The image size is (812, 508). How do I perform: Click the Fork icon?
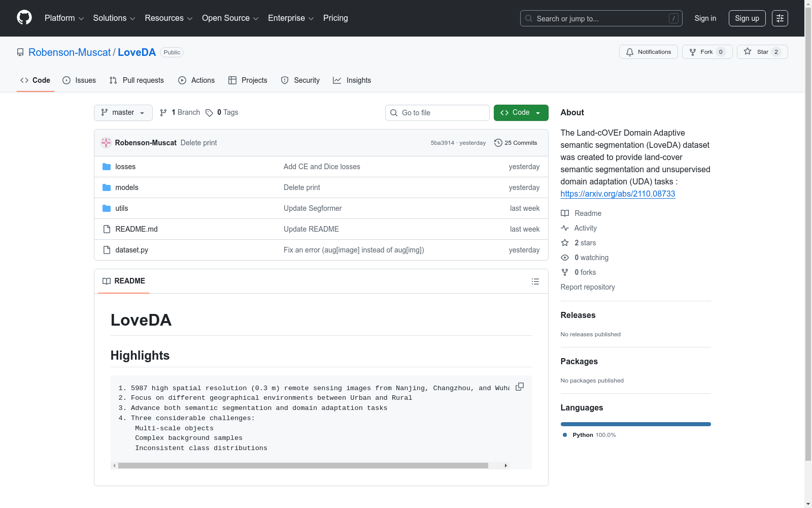tap(693, 52)
